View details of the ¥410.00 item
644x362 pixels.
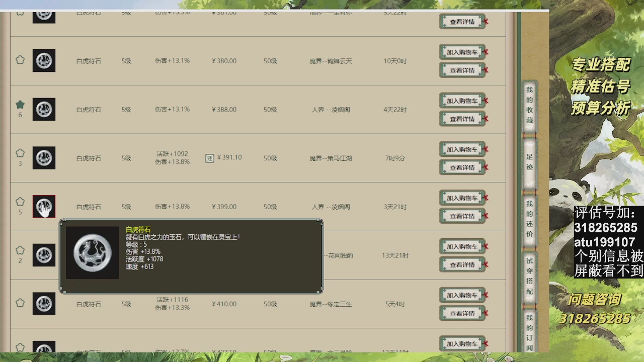[462, 313]
